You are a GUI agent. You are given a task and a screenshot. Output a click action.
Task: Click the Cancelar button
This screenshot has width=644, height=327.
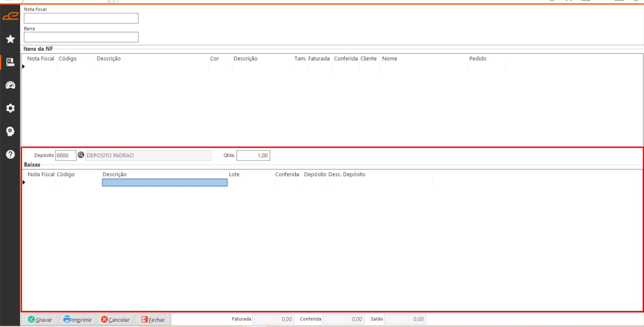click(115, 319)
